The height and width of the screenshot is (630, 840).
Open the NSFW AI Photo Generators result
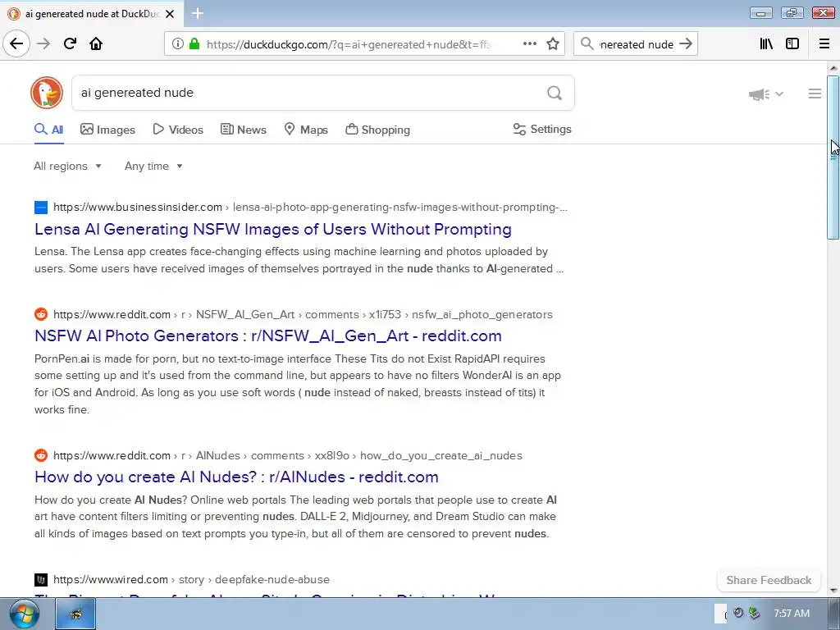point(268,336)
